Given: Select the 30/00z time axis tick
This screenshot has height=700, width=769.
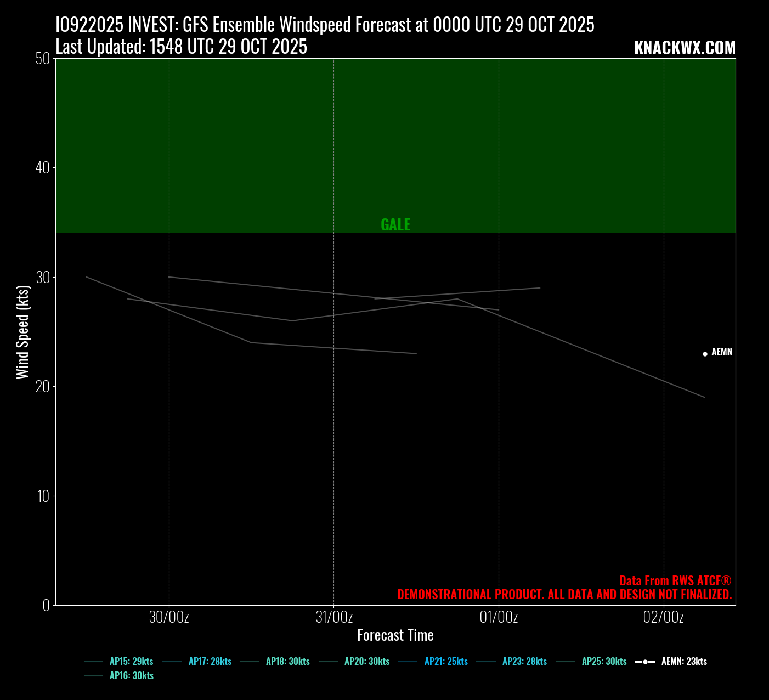Looking at the screenshot, I should (x=169, y=618).
